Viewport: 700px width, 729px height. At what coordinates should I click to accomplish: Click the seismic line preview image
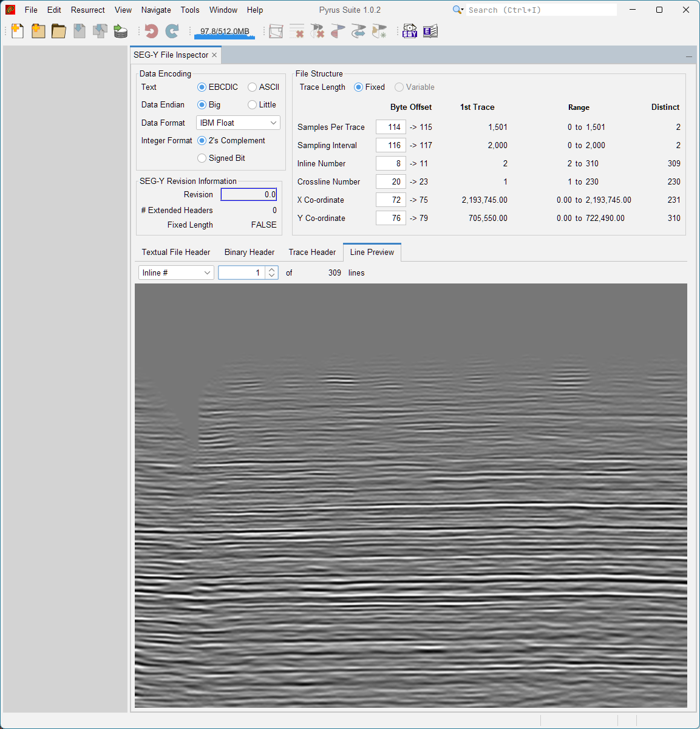(x=411, y=495)
